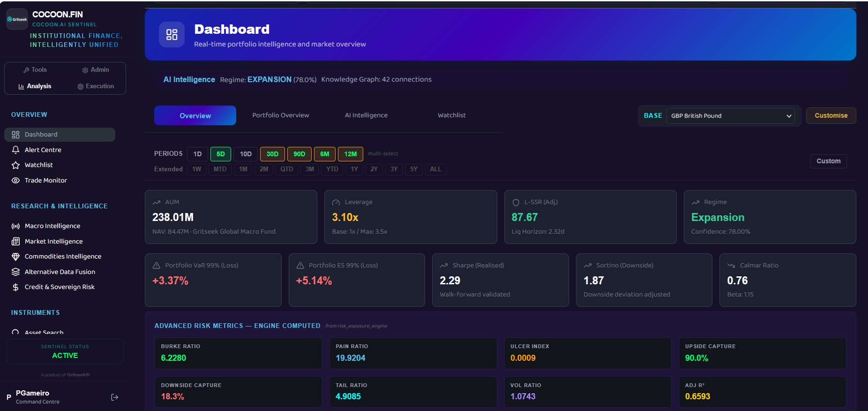Switch to the Execution section tab
868x411 pixels.
(x=96, y=86)
